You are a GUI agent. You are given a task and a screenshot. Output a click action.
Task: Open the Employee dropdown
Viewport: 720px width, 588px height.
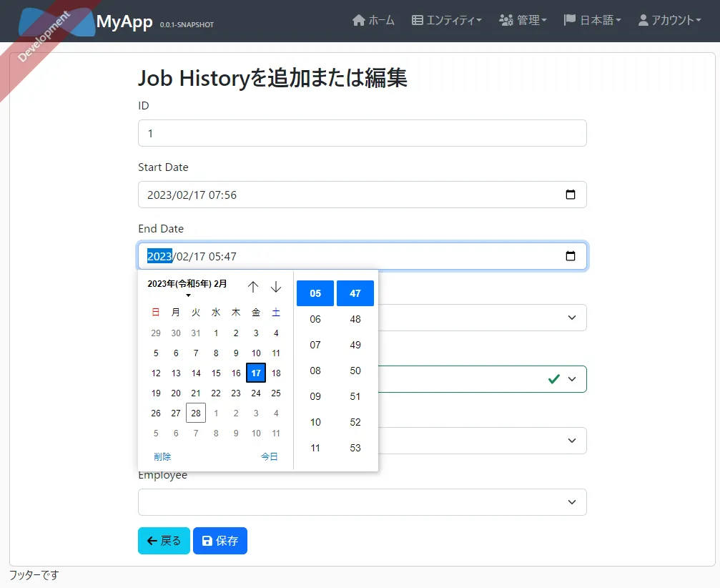pyautogui.click(x=363, y=502)
